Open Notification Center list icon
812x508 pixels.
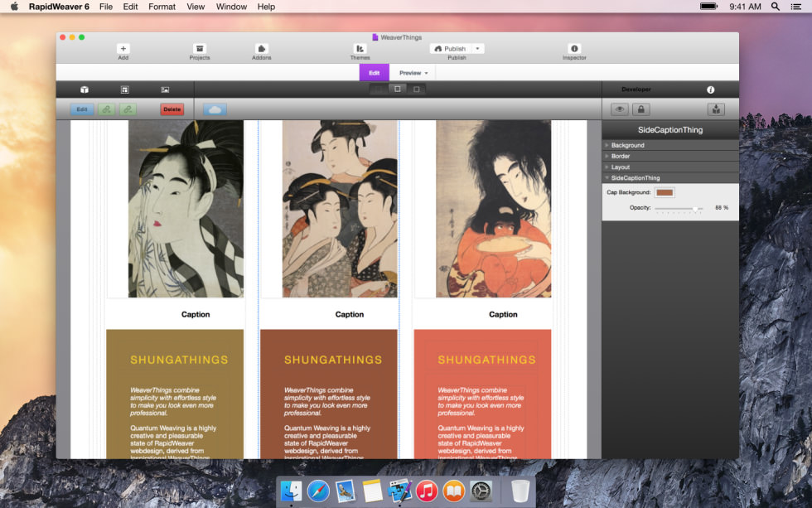796,6
